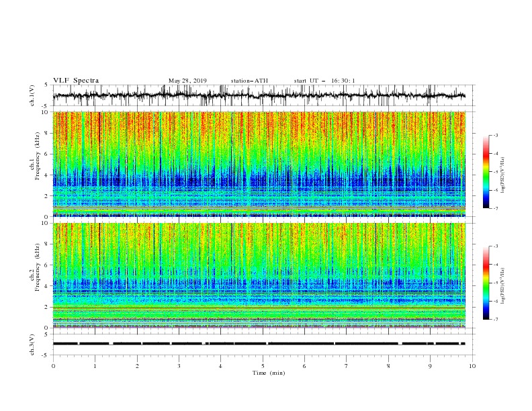Click tick label 3 on the Time axis
The image size is (532, 411).
click(x=179, y=366)
